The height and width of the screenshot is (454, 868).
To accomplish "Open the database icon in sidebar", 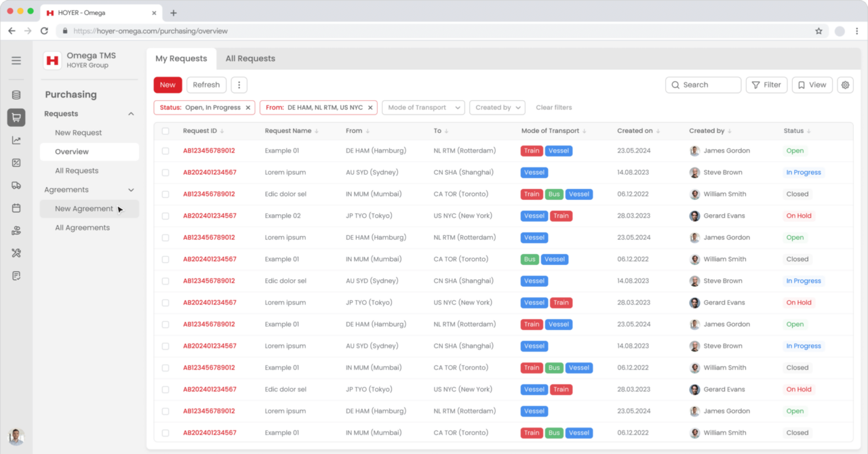I will (16, 96).
